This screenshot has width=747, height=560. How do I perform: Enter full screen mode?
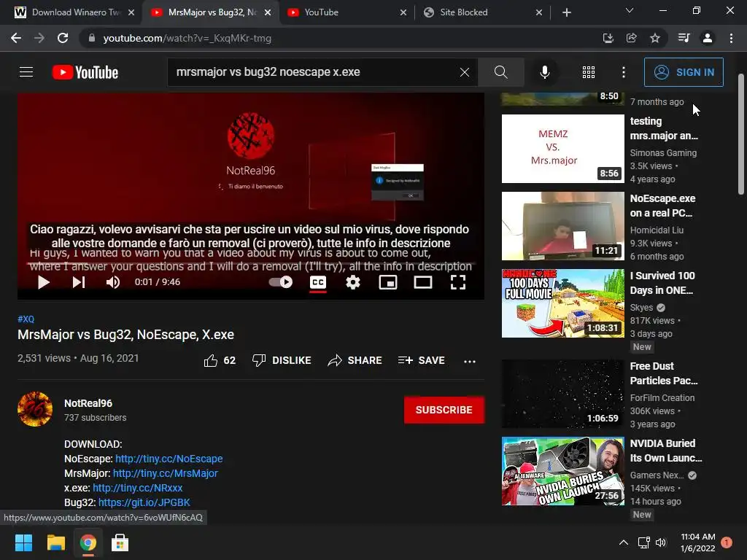point(458,282)
